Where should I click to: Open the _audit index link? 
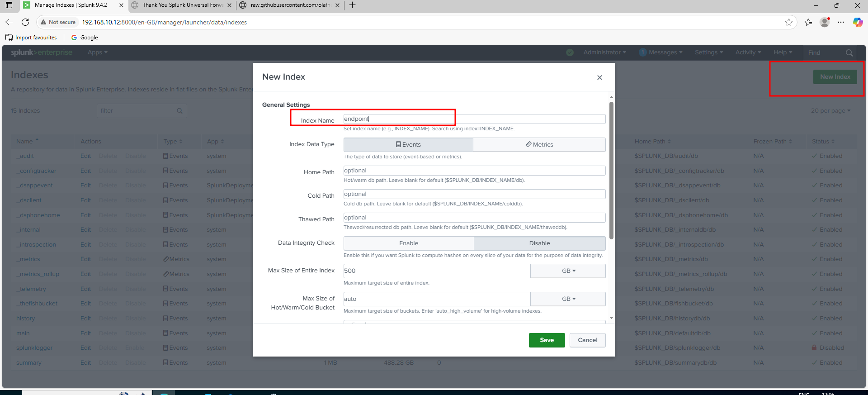click(x=25, y=156)
